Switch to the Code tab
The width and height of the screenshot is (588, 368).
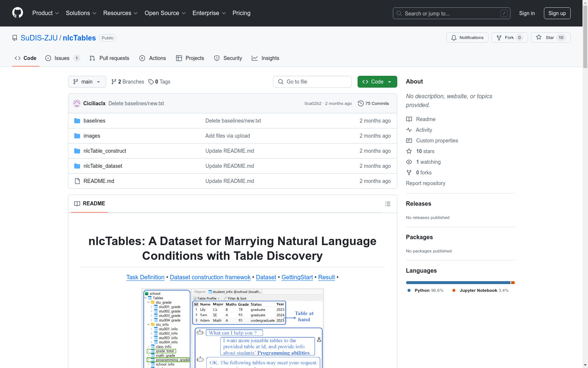(x=26, y=58)
